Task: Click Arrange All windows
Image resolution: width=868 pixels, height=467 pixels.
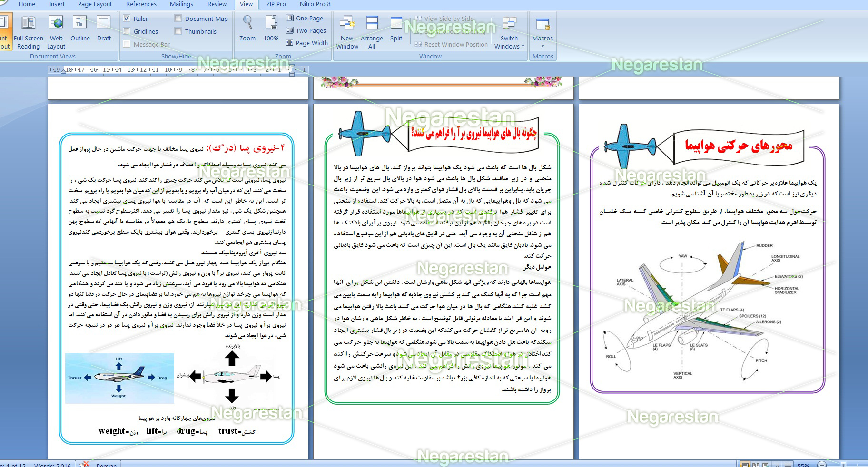Action: (x=372, y=32)
